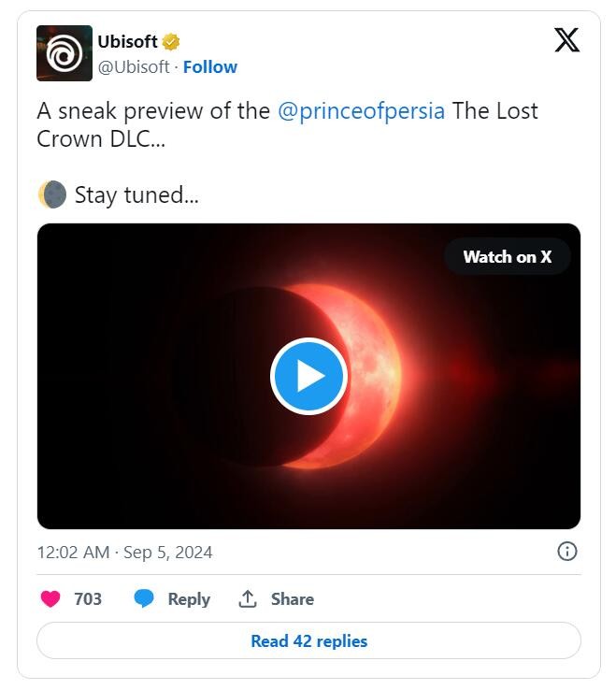Click the share arrow icon
Screen dimensions: 616x690
[248, 599]
